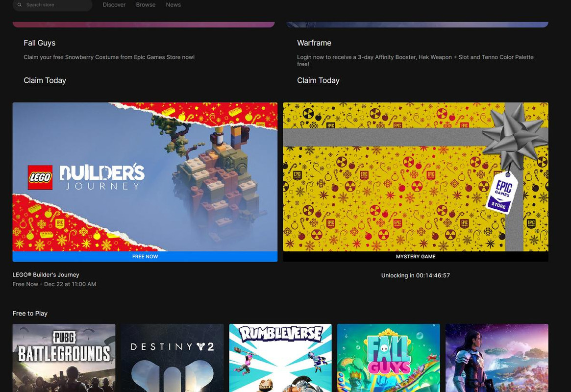Viewport: 571px width, 392px height.
Task: Click Claim Today under Warframe
Action: [x=318, y=80]
